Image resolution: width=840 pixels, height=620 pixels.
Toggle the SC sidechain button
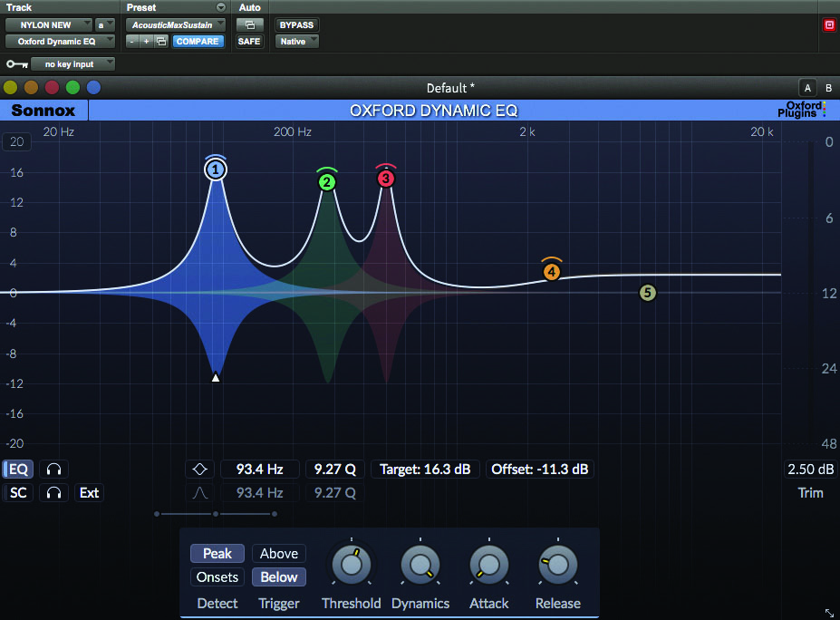click(18, 493)
